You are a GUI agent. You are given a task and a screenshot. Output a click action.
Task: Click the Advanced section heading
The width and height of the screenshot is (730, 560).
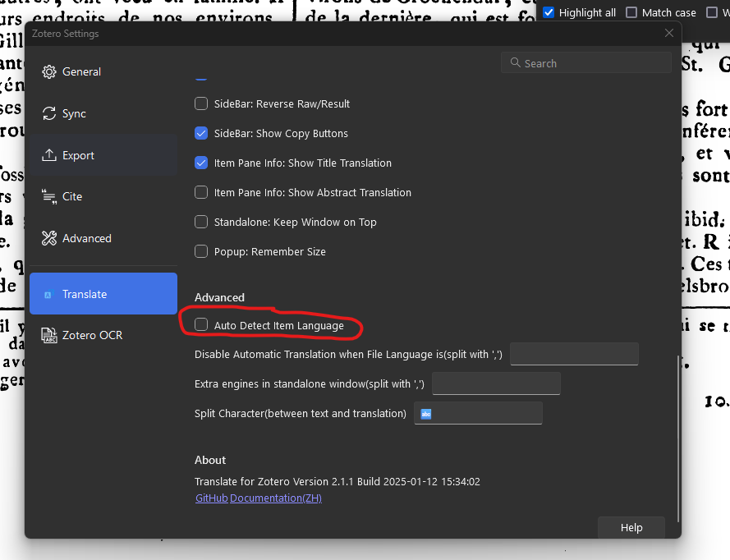tap(219, 297)
